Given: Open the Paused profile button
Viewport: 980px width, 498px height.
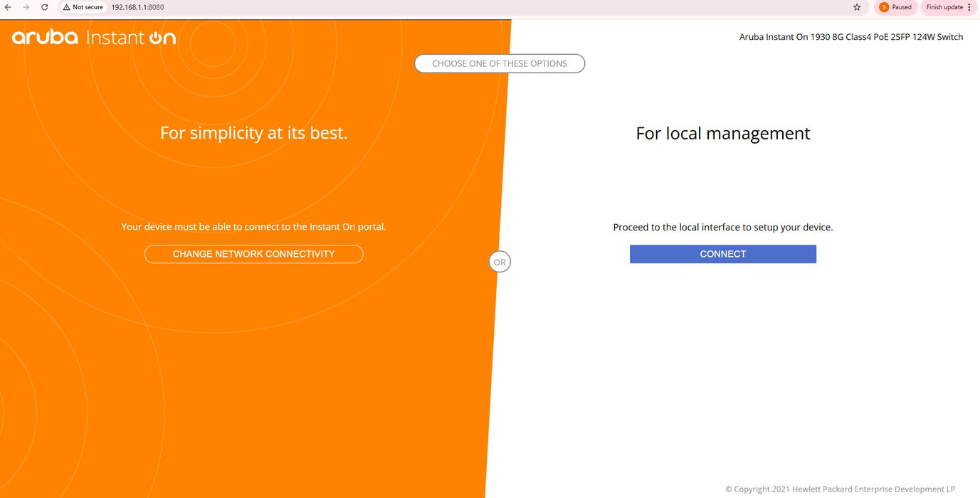Looking at the screenshot, I should tap(896, 7).
